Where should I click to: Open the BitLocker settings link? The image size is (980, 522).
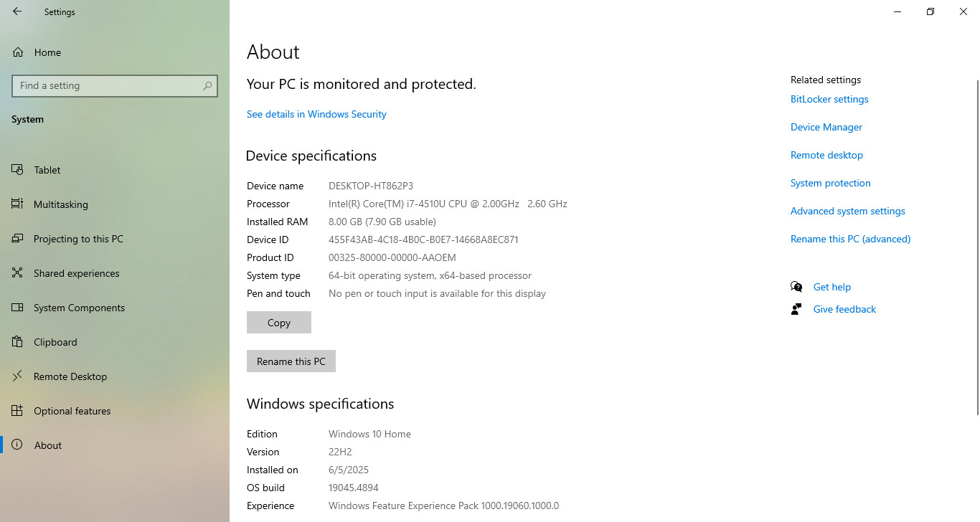[829, 99]
